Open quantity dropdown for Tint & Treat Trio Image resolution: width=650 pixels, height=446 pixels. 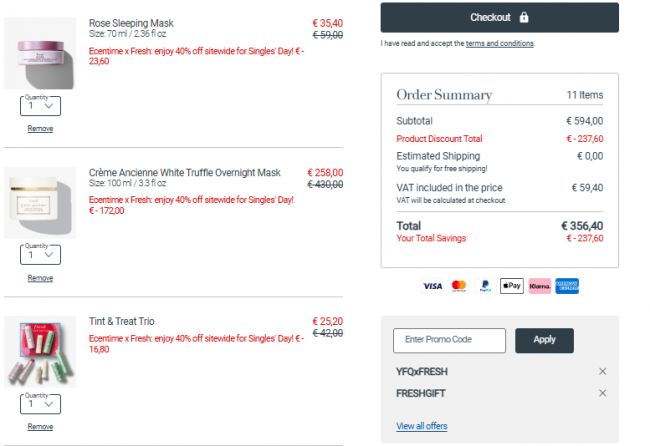click(40, 404)
